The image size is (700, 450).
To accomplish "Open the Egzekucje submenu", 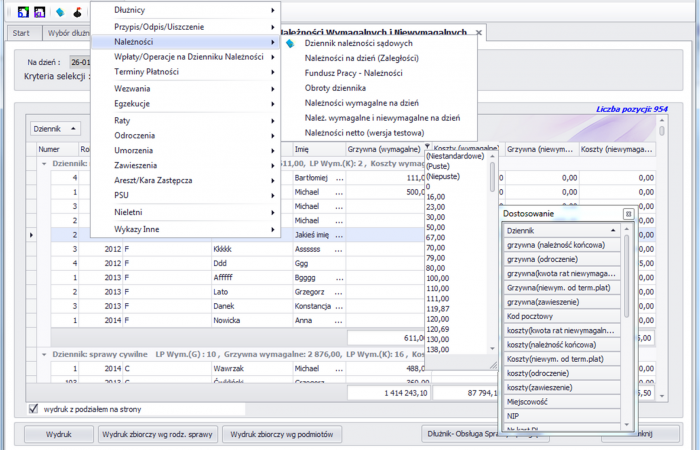I will click(x=185, y=104).
